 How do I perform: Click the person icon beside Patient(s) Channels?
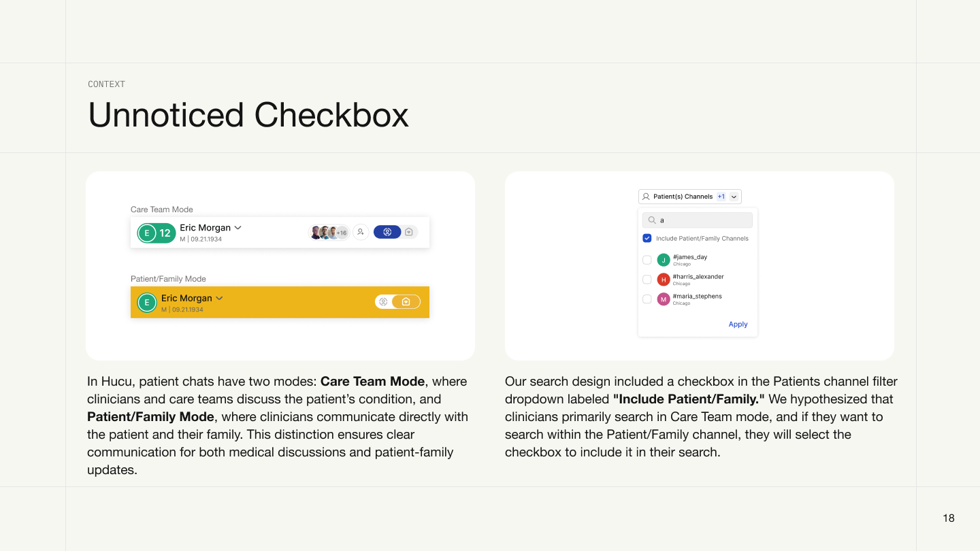click(646, 197)
